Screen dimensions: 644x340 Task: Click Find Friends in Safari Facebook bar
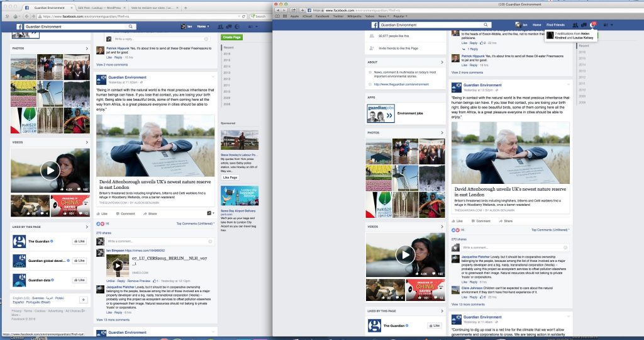pyautogui.click(x=555, y=25)
